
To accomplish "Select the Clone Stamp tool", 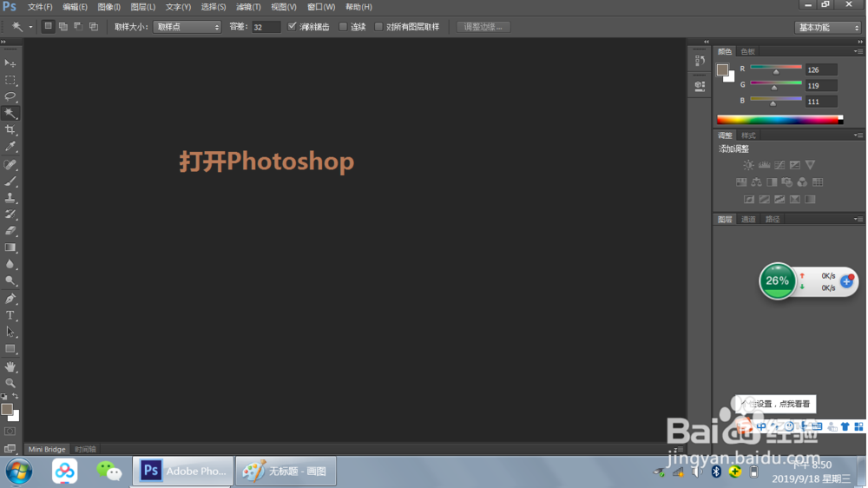I will (x=10, y=198).
